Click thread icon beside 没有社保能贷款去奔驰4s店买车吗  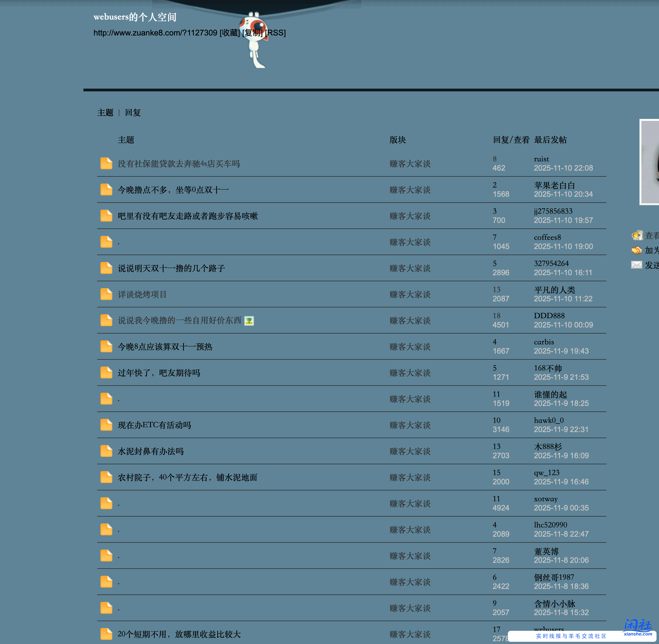click(106, 163)
